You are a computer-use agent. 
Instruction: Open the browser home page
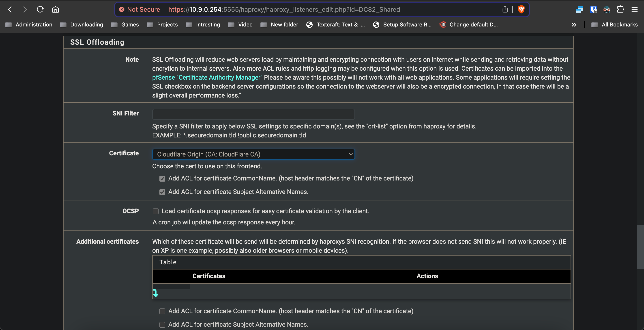pos(56,9)
